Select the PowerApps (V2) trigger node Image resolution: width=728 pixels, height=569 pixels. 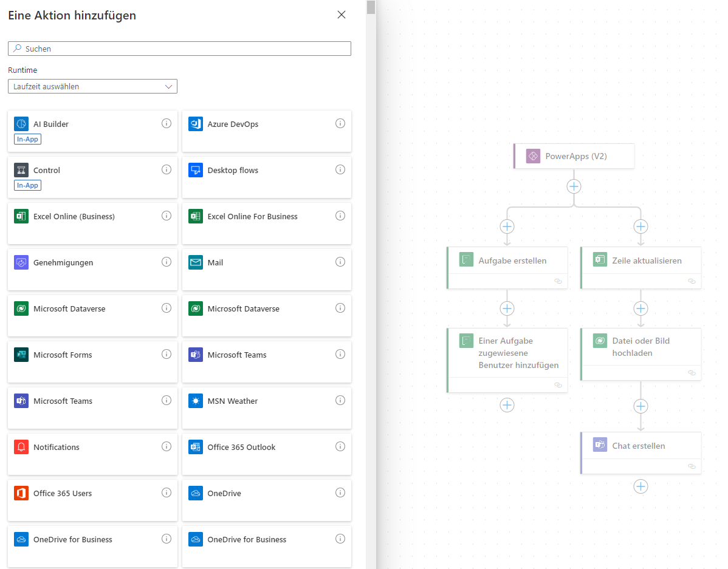574,156
